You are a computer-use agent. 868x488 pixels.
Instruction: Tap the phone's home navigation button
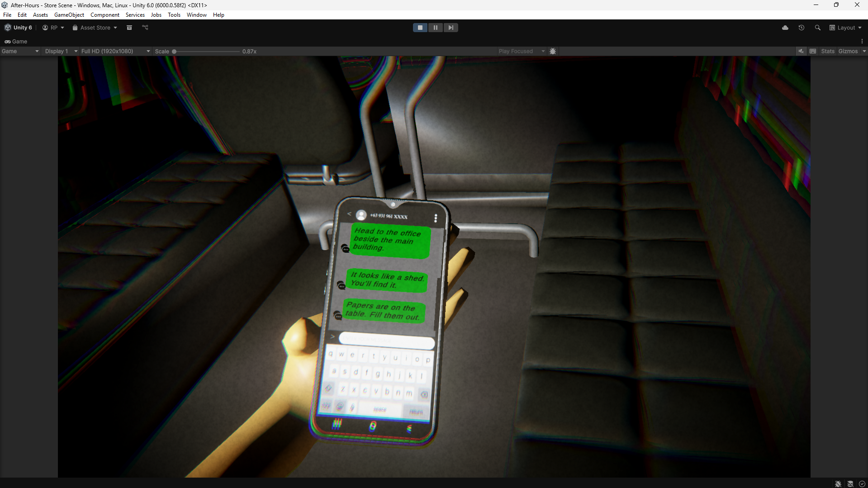coord(373,426)
